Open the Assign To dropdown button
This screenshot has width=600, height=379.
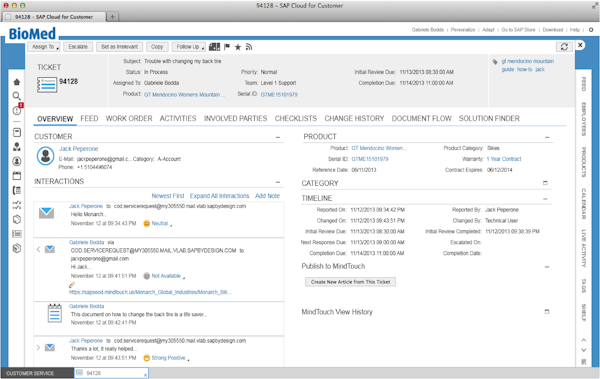(x=43, y=47)
